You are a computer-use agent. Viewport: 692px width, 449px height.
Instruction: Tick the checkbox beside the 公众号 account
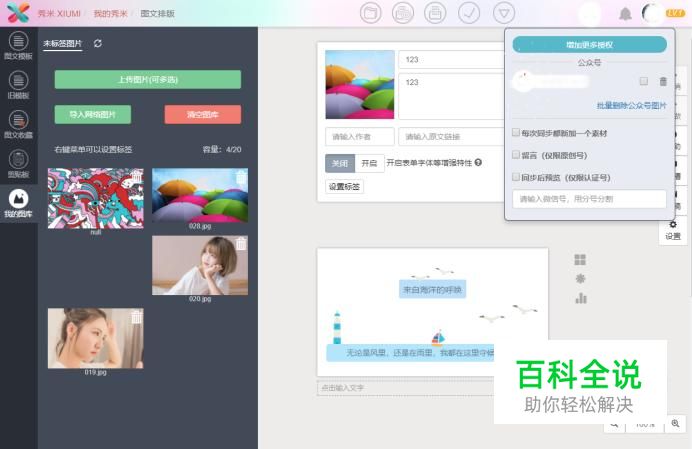pyautogui.click(x=644, y=81)
